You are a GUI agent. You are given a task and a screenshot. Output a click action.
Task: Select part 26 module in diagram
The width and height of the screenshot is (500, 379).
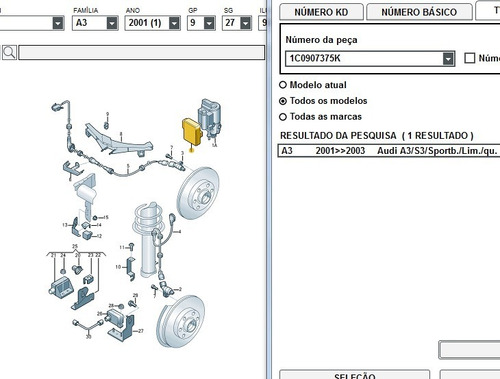click(115, 317)
